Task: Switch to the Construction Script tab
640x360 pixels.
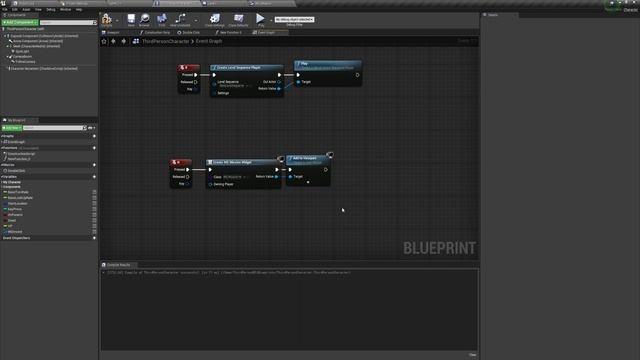Action: tap(155, 32)
